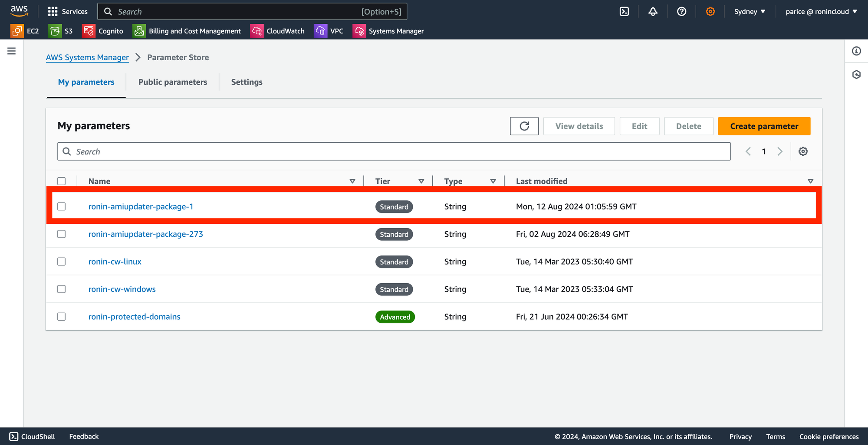This screenshot has height=445, width=868.
Task: Open the help question mark menu
Action: [x=681, y=12]
